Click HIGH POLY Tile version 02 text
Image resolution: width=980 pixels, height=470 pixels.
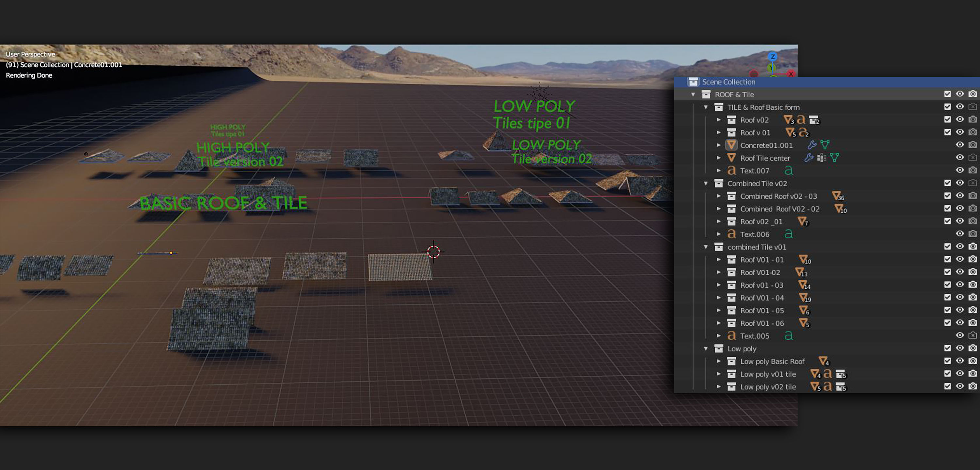[x=240, y=154]
